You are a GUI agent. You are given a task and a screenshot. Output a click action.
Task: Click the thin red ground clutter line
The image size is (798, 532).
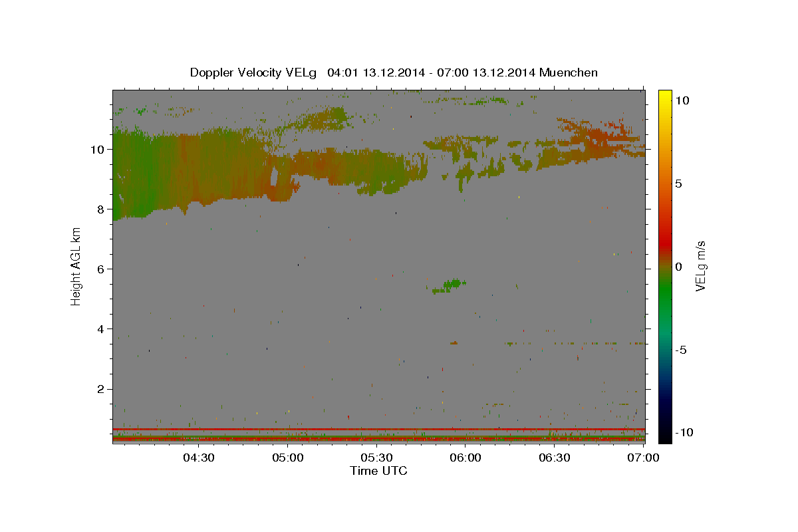(x=378, y=429)
